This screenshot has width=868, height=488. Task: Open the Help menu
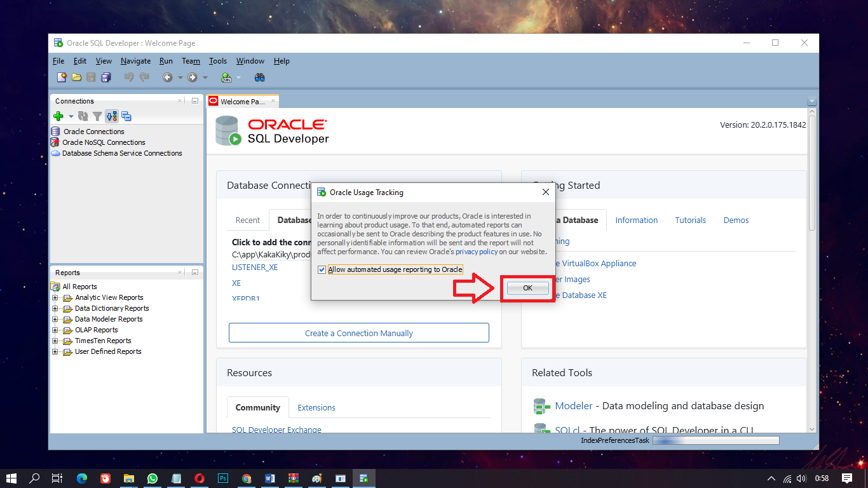(281, 61)
